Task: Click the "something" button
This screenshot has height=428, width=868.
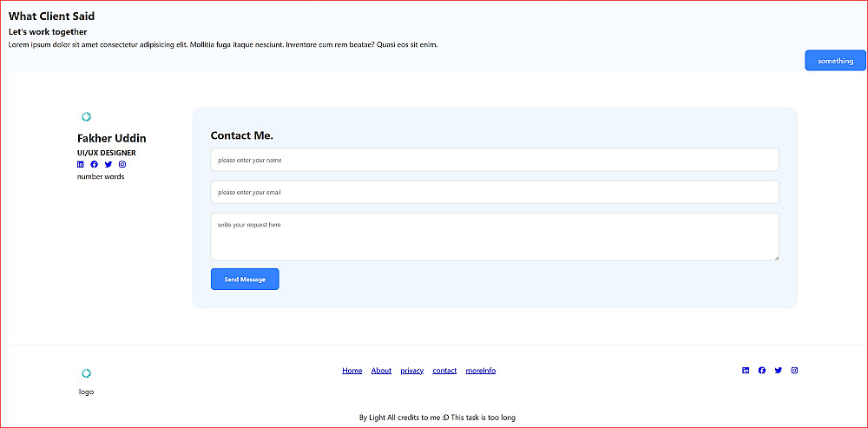Action: (835, 61)
